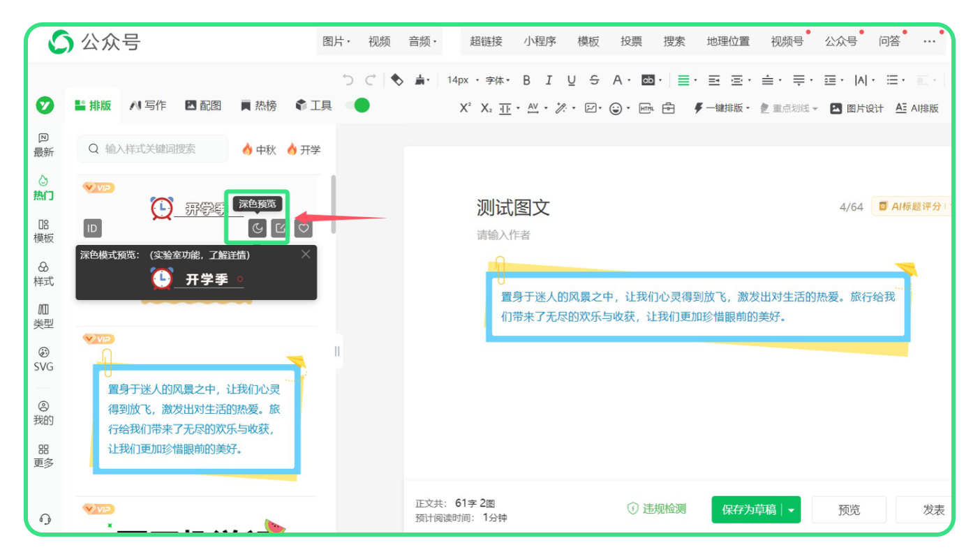Click the headset support icon
Image resolution: width=980 pixels, height=559 pixels.
coord(45,519)
